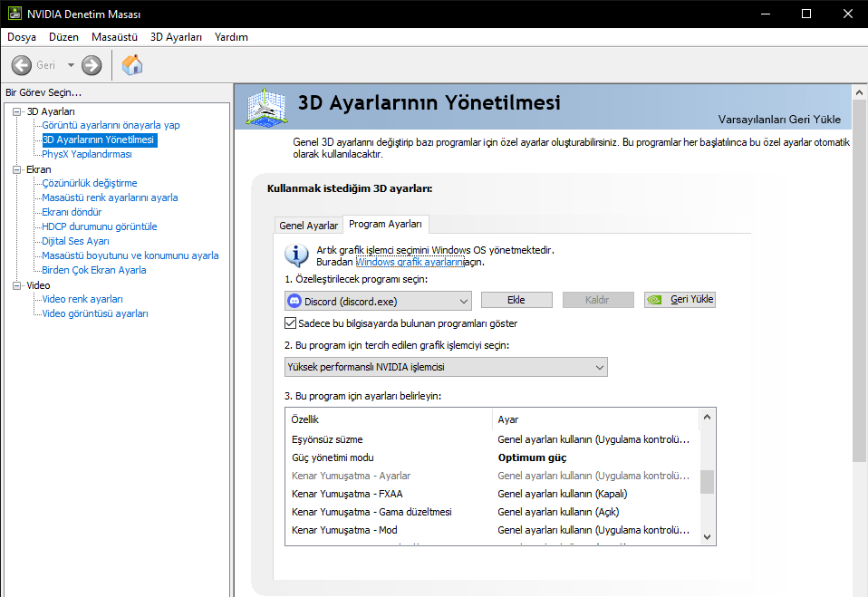
Task: Select 'Masaüstü renk ayarlarını ayarla' tree item
Action: tap(111, 197)
